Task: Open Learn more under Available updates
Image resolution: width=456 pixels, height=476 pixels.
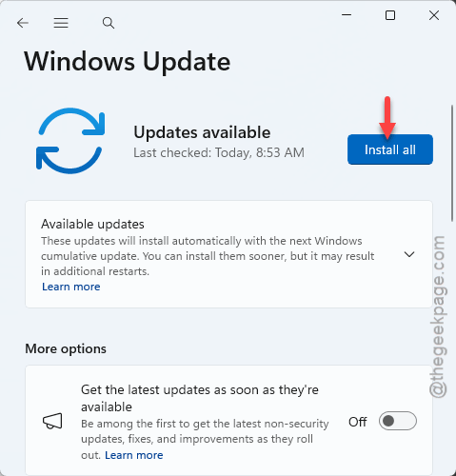Action: [71, 287]
